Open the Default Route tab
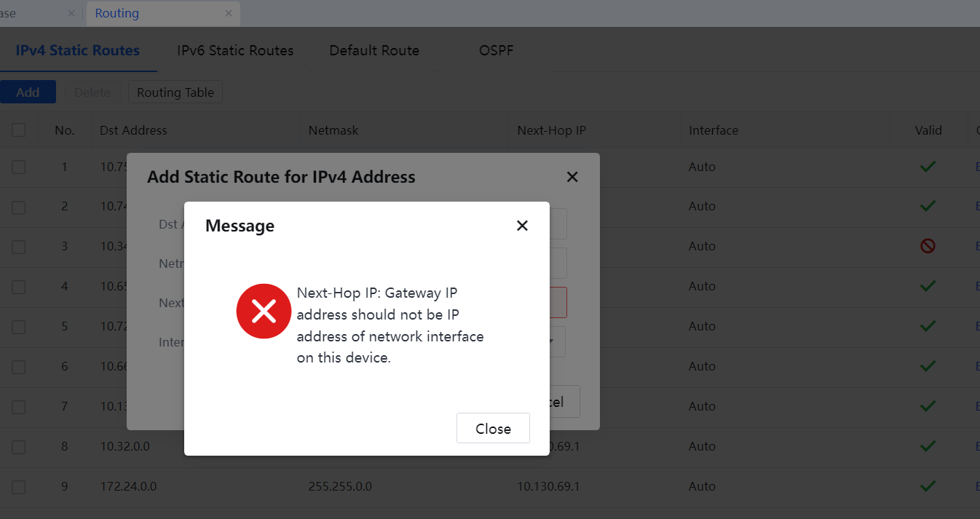This screenshot has height=519, width=980. 374,50
